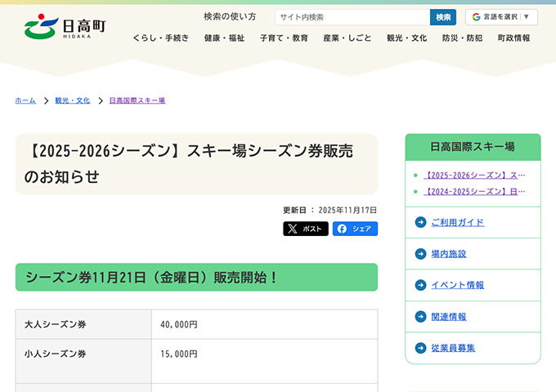This screenshot has height=392, width=556.
Task: Click the スキー場シーズン券販売のお知らせ page title
Action: 196,164
